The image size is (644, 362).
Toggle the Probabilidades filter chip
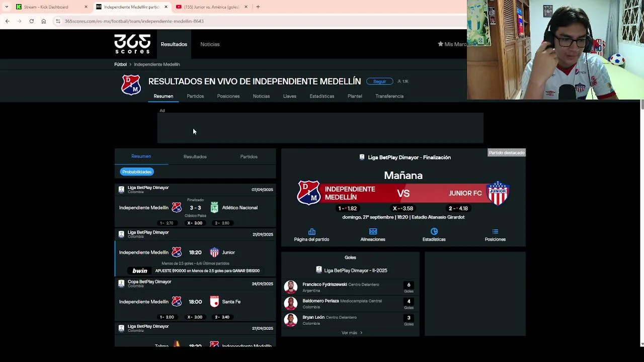click(x=137, y=172)
